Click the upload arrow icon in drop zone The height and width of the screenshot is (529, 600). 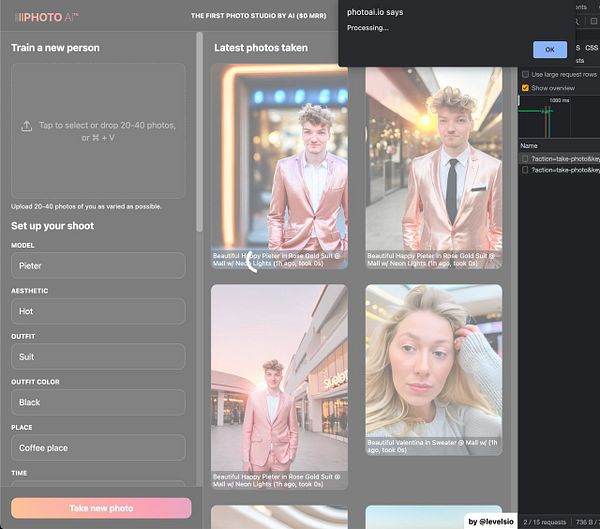[26, 126]
